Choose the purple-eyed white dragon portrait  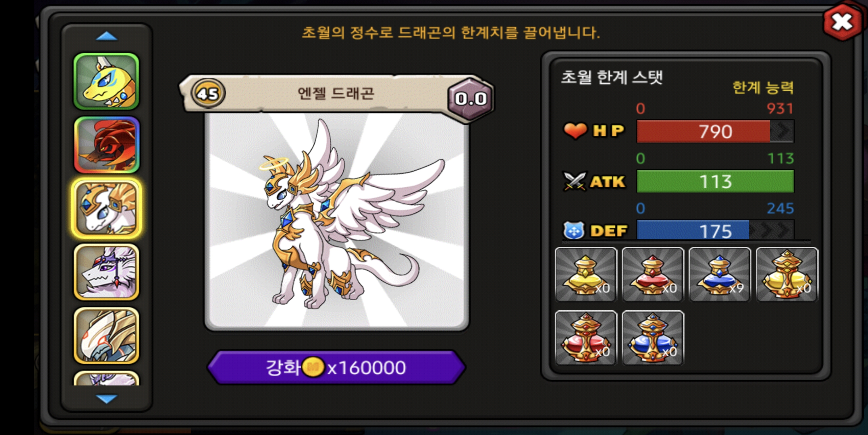click(x=106, y=272)
